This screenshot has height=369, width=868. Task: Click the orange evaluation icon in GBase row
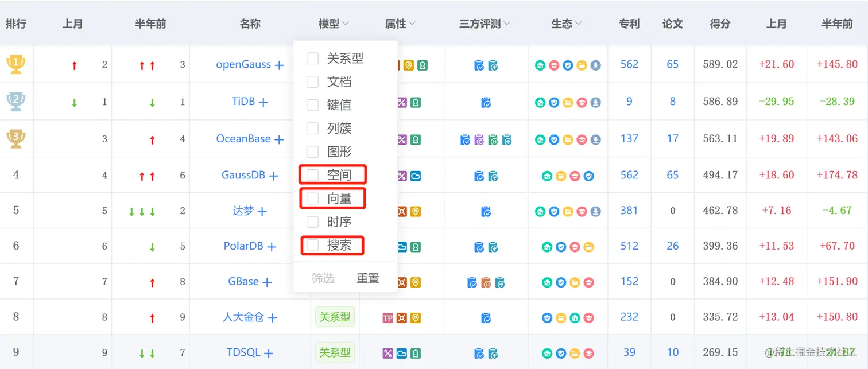pos(486,282)
